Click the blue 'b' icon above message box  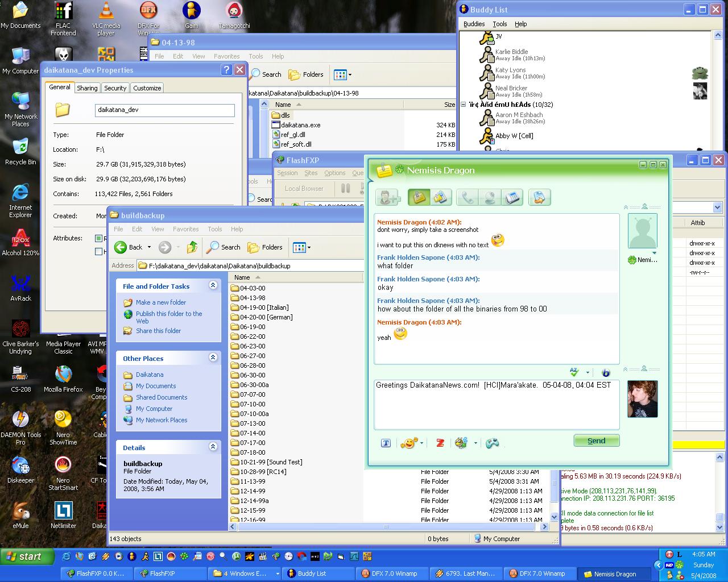click(x=606, y=372)
